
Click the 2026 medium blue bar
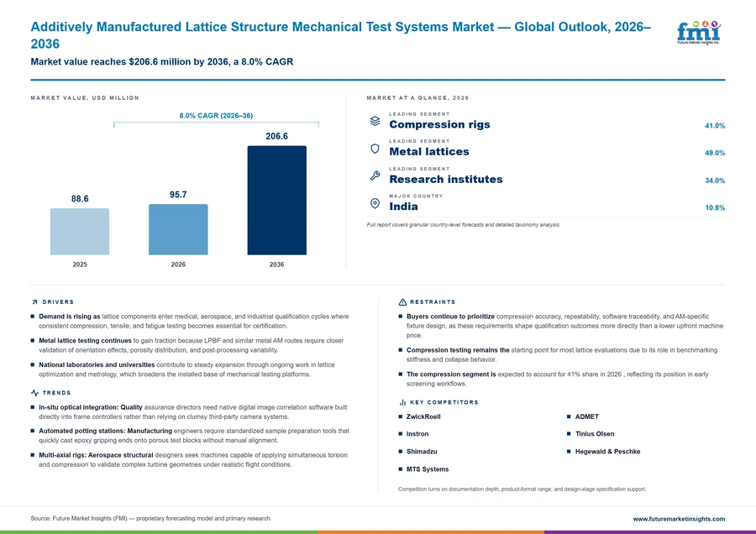pos(178,229)
